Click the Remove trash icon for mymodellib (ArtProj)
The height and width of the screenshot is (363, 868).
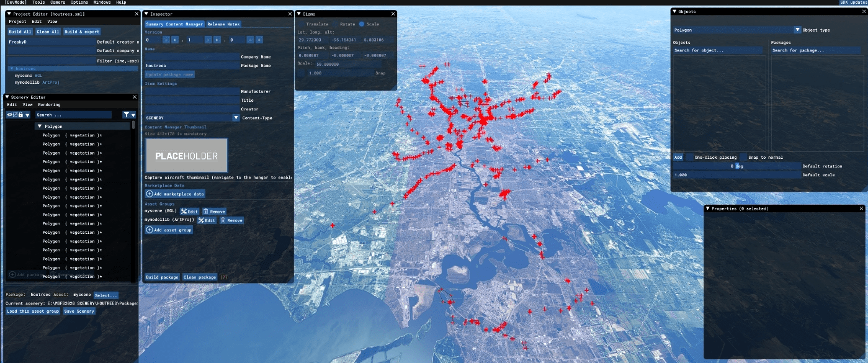coord(223,220)
